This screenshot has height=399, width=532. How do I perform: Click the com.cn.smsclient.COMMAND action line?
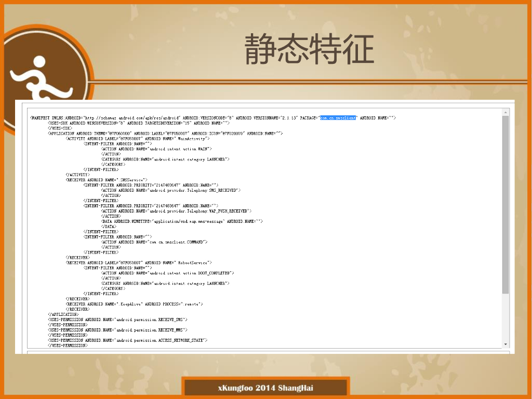(x=154, y=242)
